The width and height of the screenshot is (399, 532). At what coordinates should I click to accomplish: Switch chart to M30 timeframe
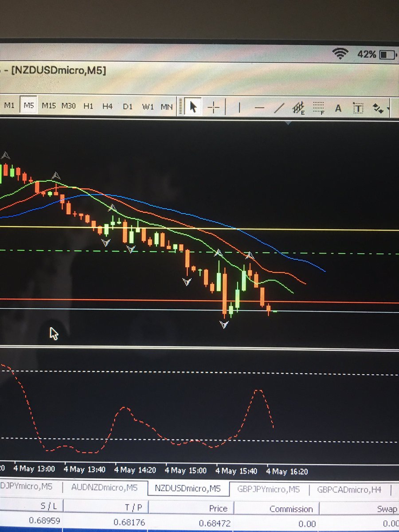(68, 106)
